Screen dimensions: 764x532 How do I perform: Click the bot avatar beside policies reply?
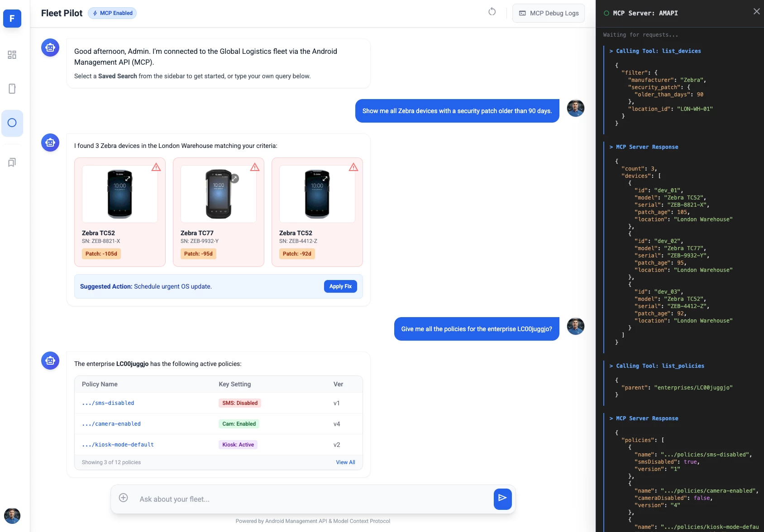pos(50,361)
